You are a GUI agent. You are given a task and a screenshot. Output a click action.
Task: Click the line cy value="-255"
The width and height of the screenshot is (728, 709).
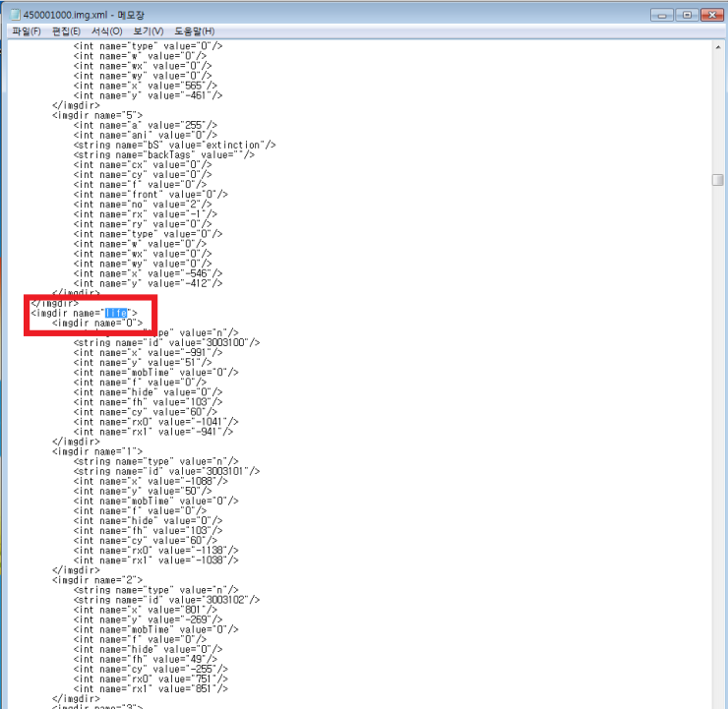(151, 669)
